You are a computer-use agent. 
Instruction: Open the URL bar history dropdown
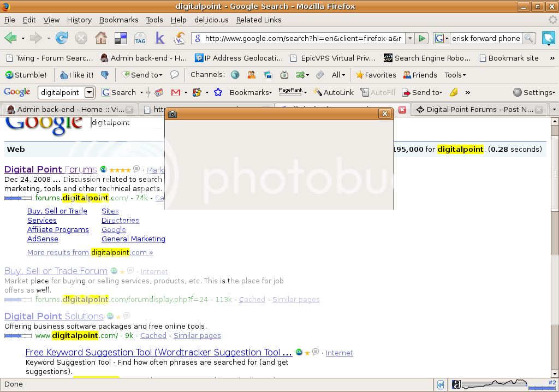point(411,38)
